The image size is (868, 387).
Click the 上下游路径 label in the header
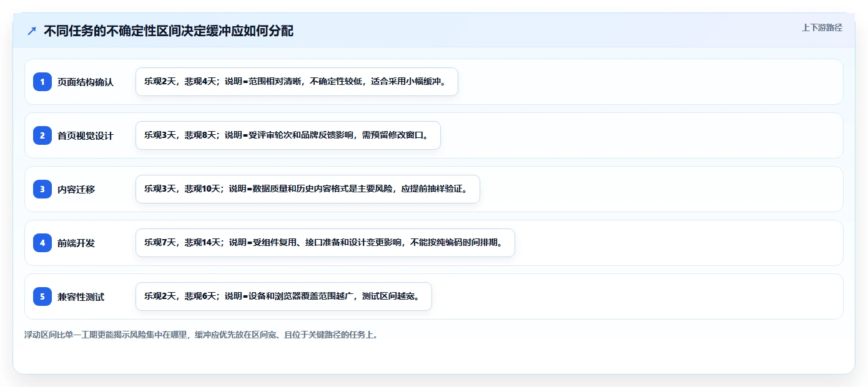(822, 27)
